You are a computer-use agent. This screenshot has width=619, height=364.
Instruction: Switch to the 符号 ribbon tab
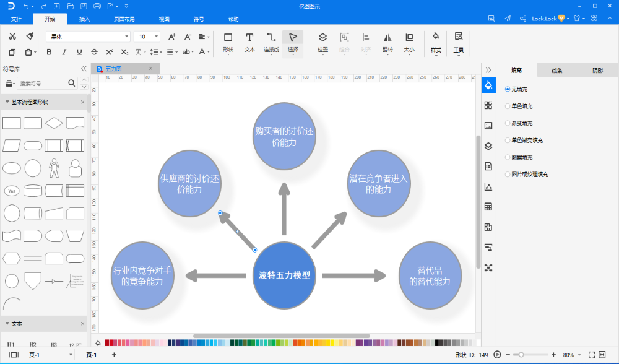199,19
